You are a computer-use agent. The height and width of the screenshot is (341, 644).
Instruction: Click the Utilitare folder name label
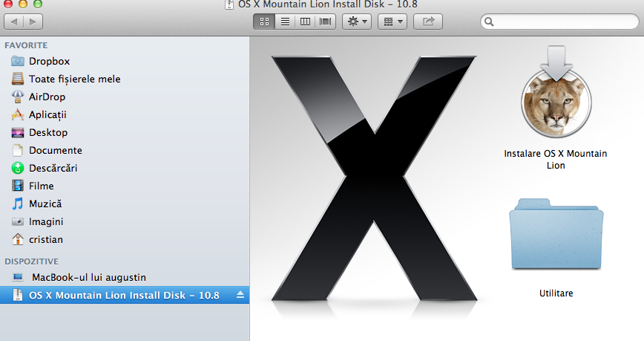click(556, 293)
